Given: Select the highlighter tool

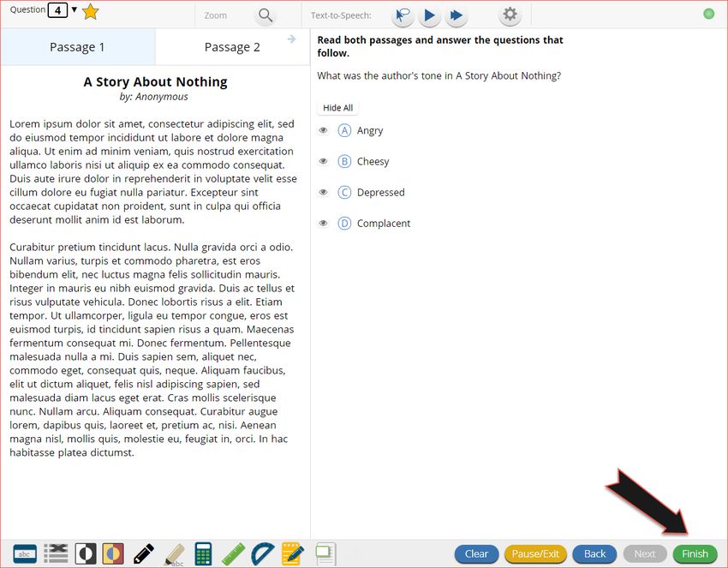Looking at the screenshot, I should pos(174,554).
